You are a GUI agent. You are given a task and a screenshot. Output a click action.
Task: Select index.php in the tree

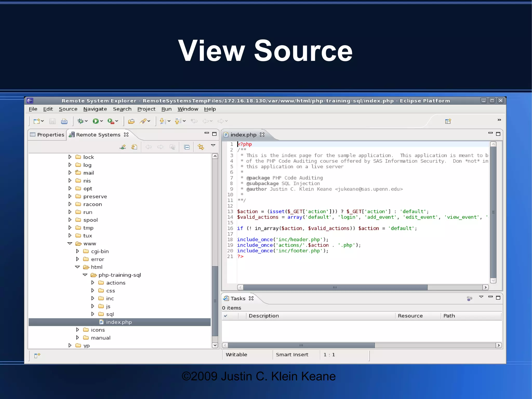[119, 322]
